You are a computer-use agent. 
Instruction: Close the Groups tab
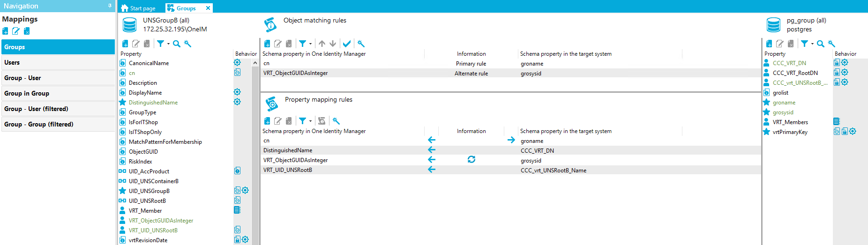[x=208, y=8]
